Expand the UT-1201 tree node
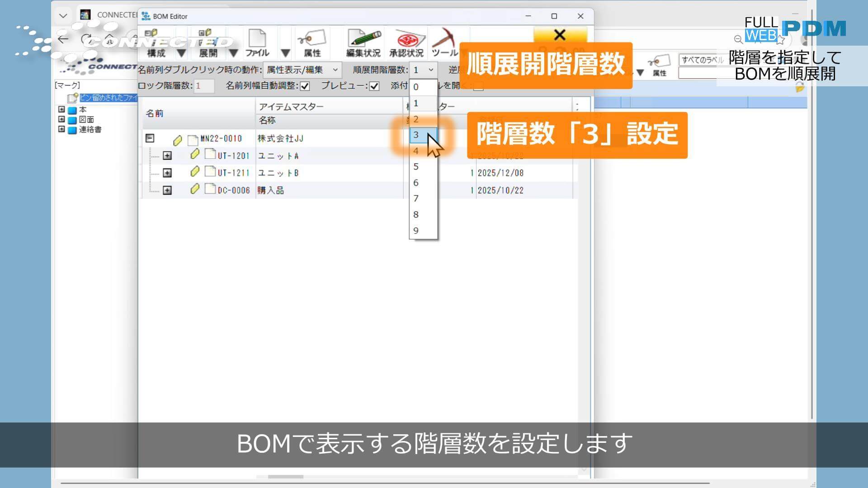This screenshot has height=488, width=868. 167,156
